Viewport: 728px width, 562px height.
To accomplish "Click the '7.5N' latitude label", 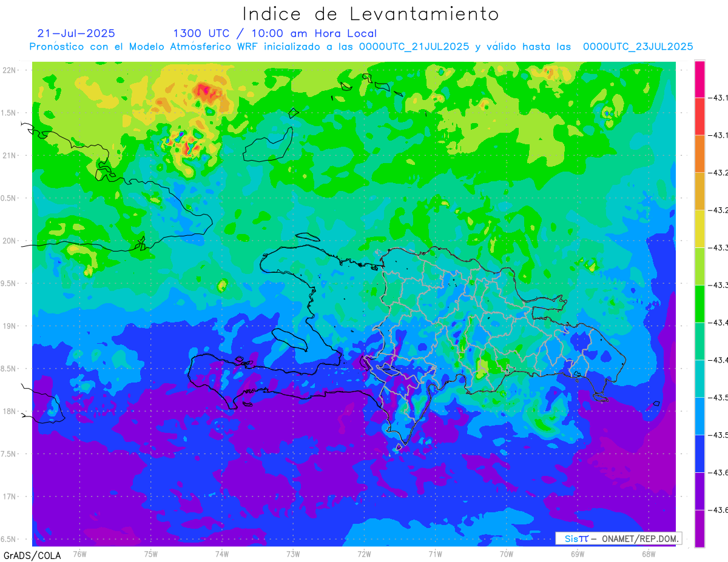I will [8, 454].
